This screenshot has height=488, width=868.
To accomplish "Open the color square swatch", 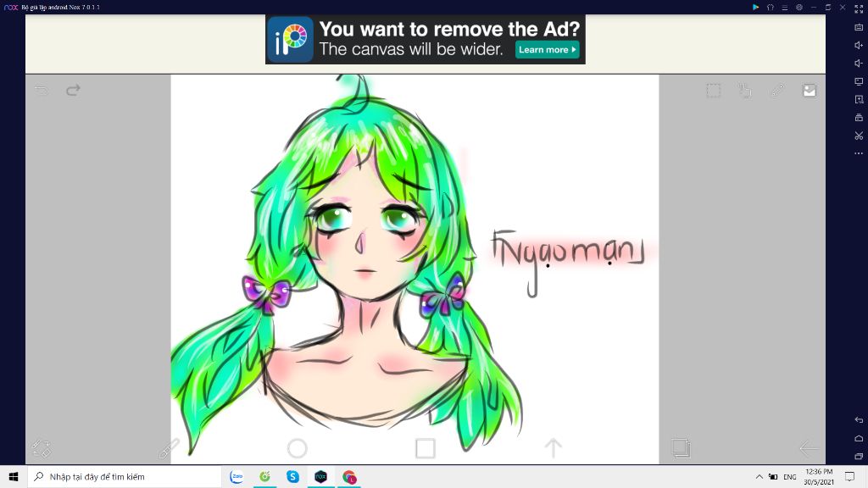I will (426, 448).
